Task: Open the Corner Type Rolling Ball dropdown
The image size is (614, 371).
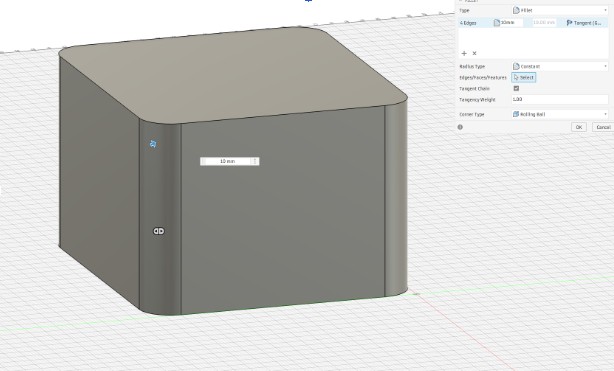Action: click(x=560, y=114)
